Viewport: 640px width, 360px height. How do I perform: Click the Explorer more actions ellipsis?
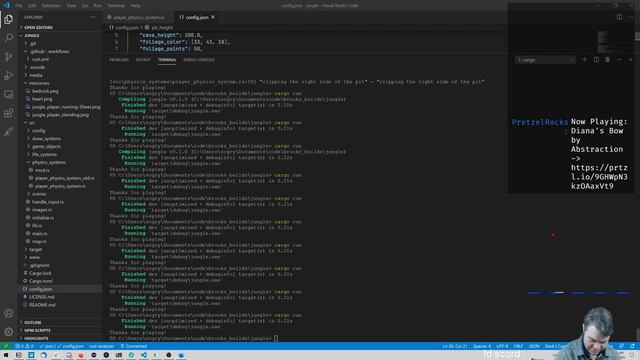coord(93,17)
